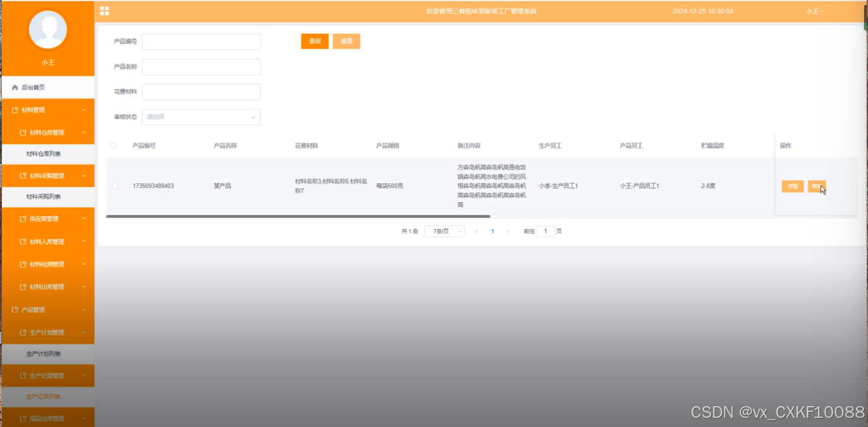Click the 产品编号 column header
Image resolution: width=868 pixels, height=427 pixels.
(x=144, y=146)
